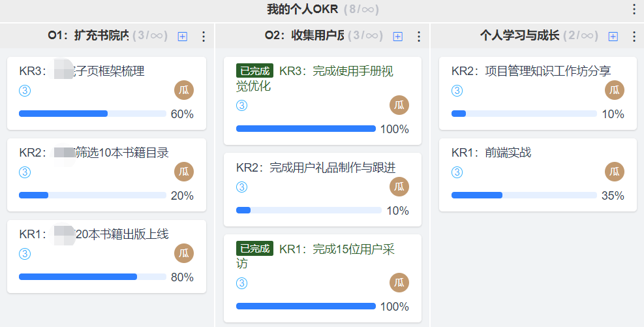Click add-card icon in O2 column header
Screen dimensions: 644x327
[x=397, y=37]
